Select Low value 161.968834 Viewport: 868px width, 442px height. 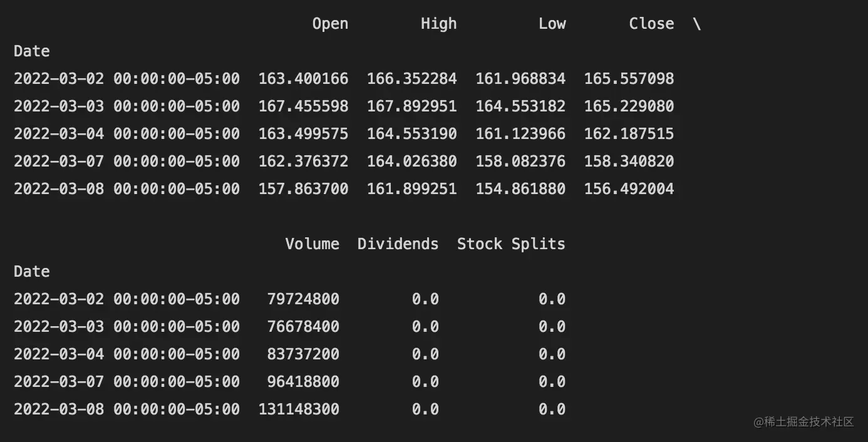(x=520, y=79)
